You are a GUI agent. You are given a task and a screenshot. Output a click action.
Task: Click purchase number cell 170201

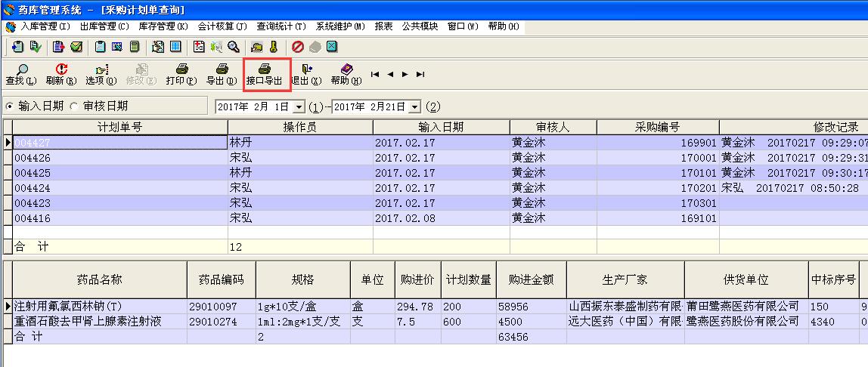[x=658, y=188]
